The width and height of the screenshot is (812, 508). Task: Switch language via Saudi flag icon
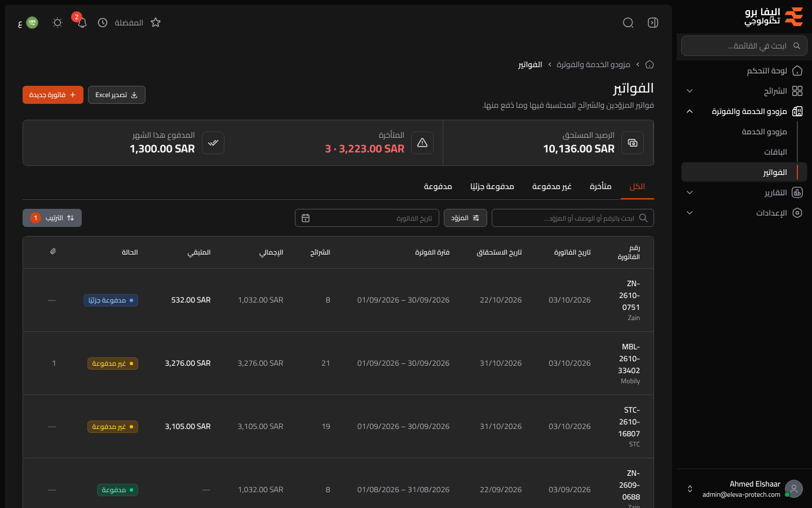tap(32, 23)
